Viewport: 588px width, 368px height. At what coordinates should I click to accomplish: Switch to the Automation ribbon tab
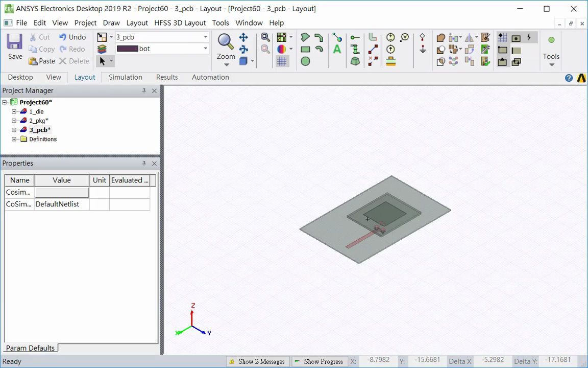210,77
